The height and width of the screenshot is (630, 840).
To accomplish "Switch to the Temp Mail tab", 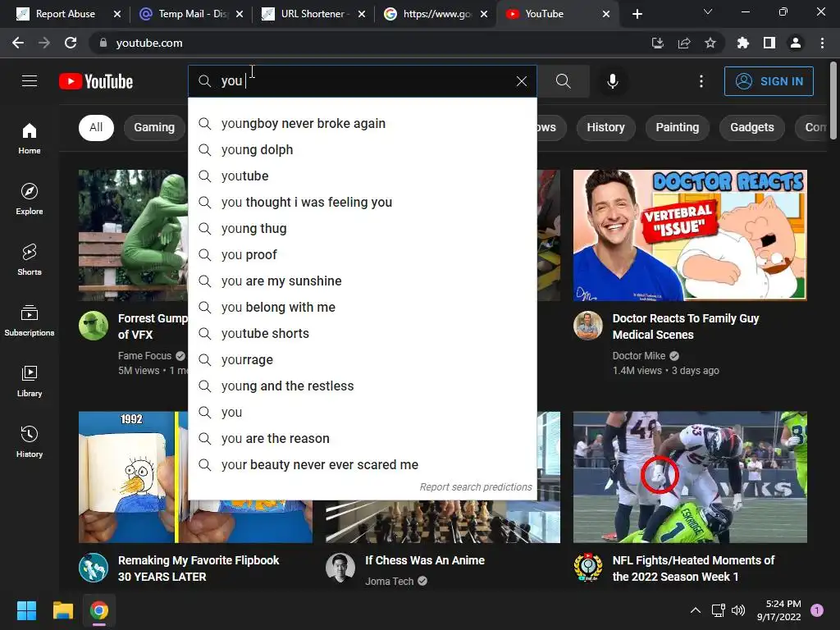I will click(190, 14).
